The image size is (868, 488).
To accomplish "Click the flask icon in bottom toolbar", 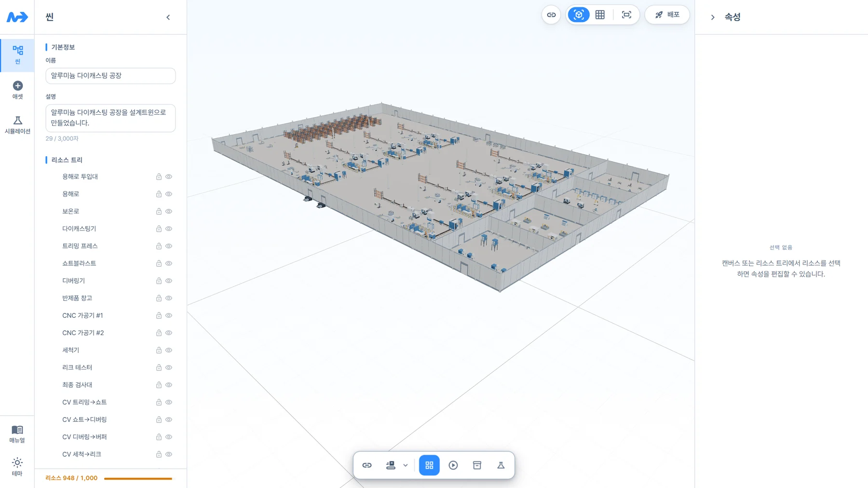I will pyautogui.click(x=501, y=465).
